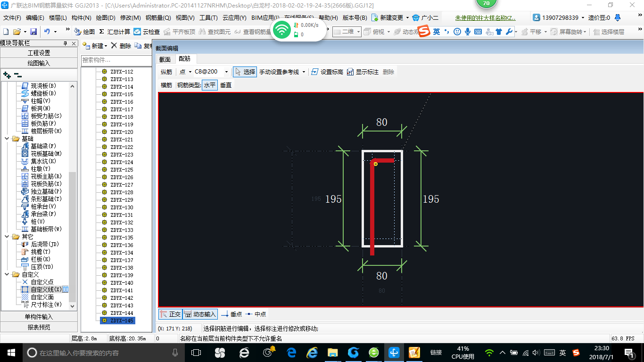The width and height of the screenshot is (644, 362).
Task: Collapse all nodes with the minus icon
Action: click(x=18, y=75)
